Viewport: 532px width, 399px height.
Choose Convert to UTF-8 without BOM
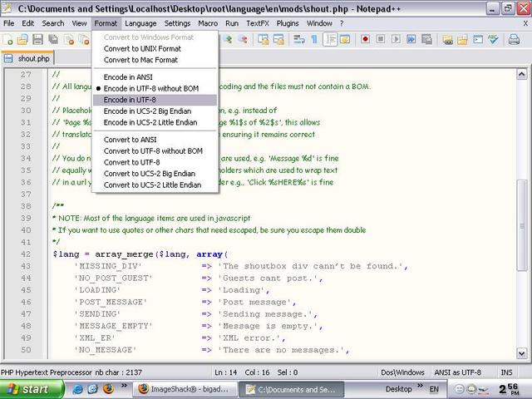point(155,151)
